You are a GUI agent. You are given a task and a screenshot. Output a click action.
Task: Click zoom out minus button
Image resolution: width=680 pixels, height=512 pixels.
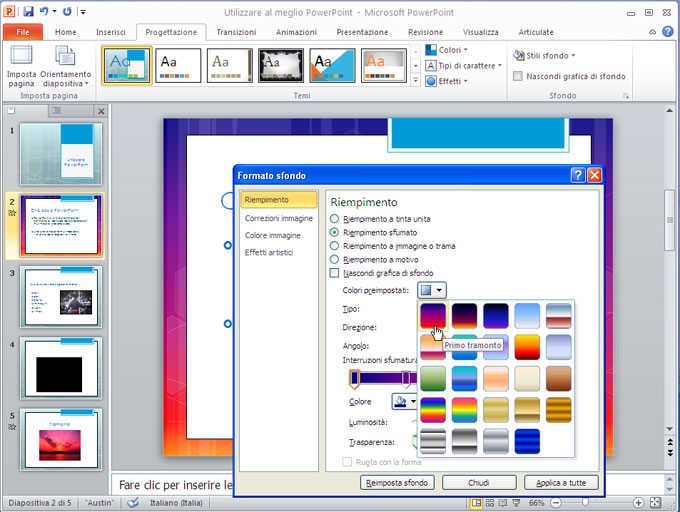click(556, 503)
